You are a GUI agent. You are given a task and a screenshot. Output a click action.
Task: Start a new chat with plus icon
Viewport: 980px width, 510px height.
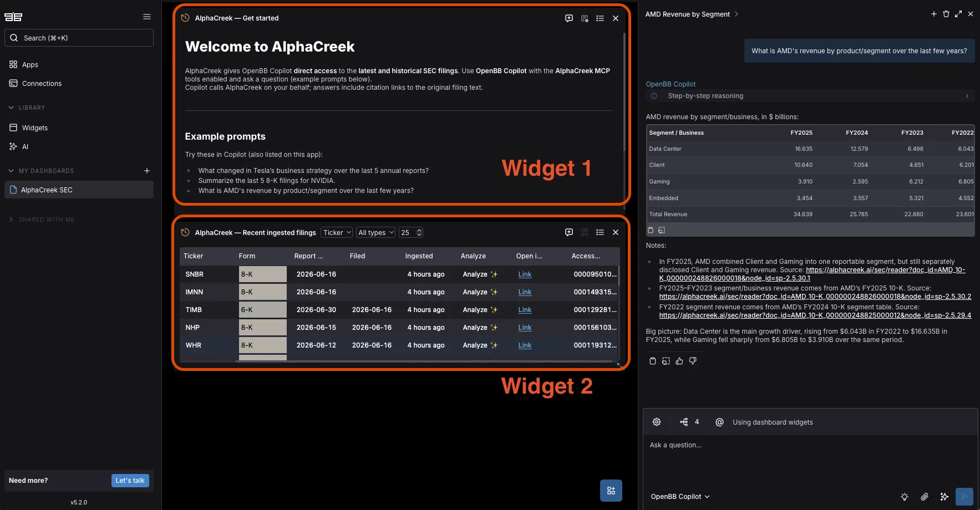tap(934, 14)
